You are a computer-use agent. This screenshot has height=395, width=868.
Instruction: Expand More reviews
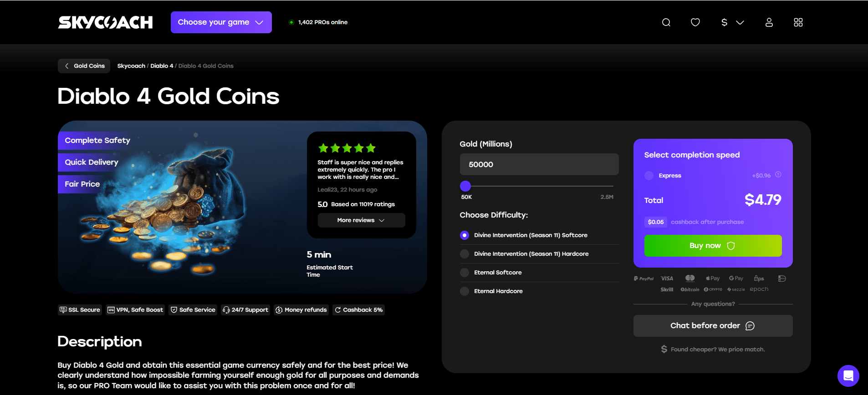tap(361, 220)
